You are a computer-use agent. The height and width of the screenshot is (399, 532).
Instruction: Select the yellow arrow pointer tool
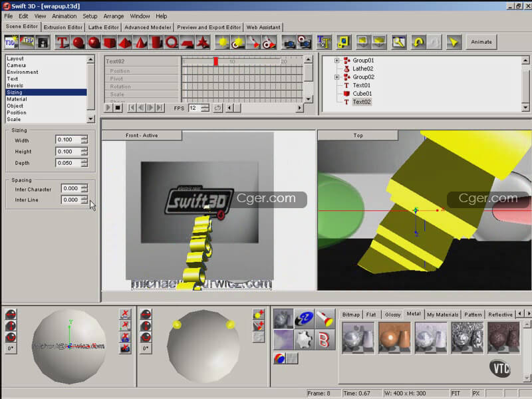pyautogui.click(x=454, y=42)
